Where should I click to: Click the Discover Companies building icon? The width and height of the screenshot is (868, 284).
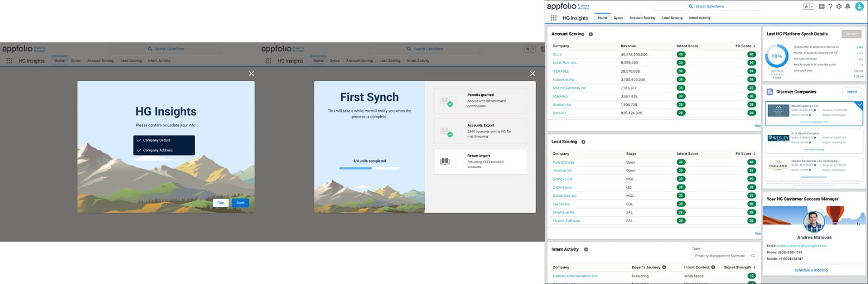coord(770,92)
